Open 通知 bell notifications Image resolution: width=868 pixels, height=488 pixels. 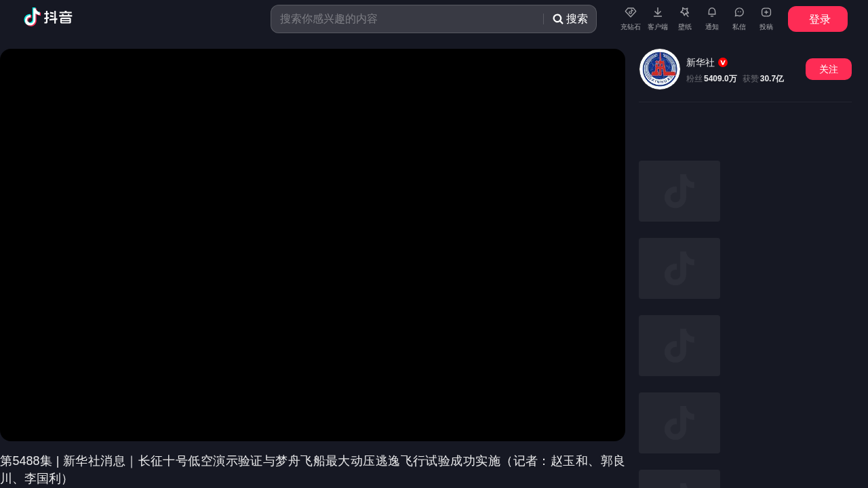pos(711,18)
